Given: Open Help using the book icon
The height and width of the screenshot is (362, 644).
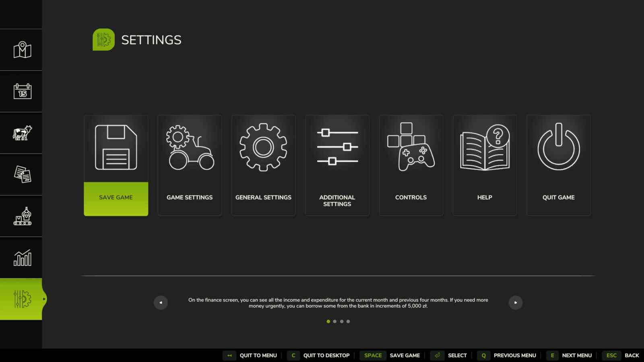Looking at the screenshot, I should click(x=485, y=147).
